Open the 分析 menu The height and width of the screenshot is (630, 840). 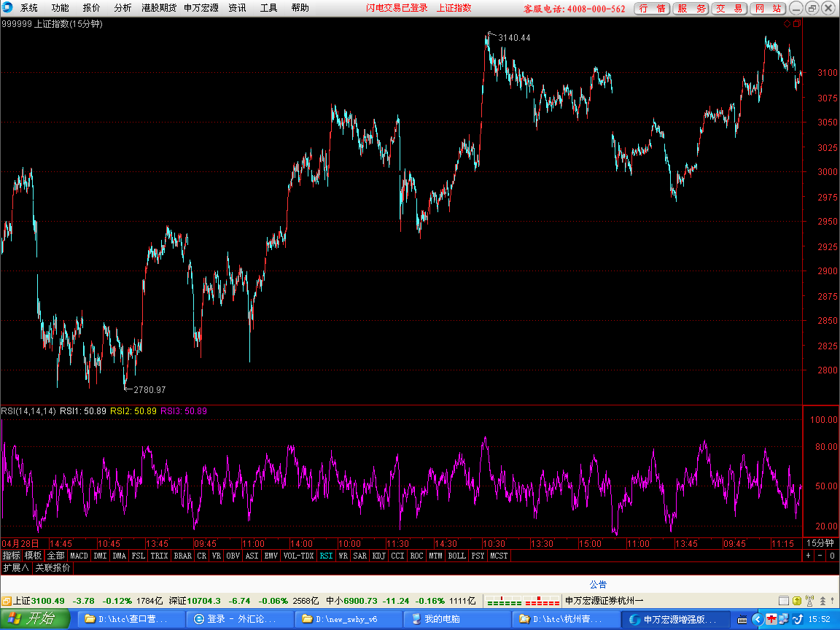(122, 7)
